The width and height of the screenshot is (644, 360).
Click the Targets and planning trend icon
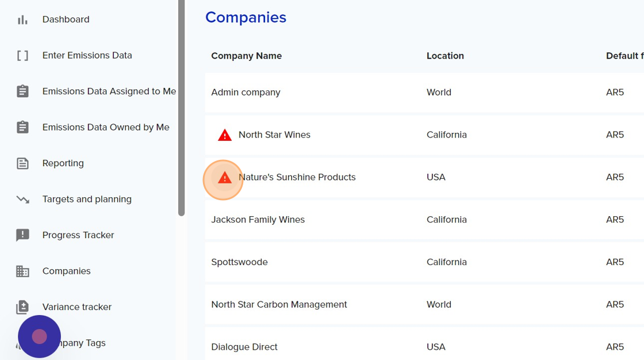(22, 200)
